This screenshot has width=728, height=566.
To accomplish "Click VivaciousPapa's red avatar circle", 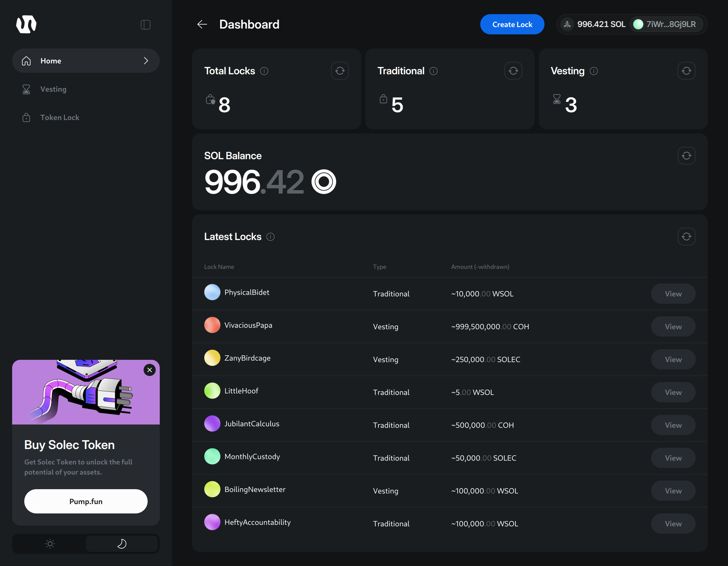I will coord(212,325).
